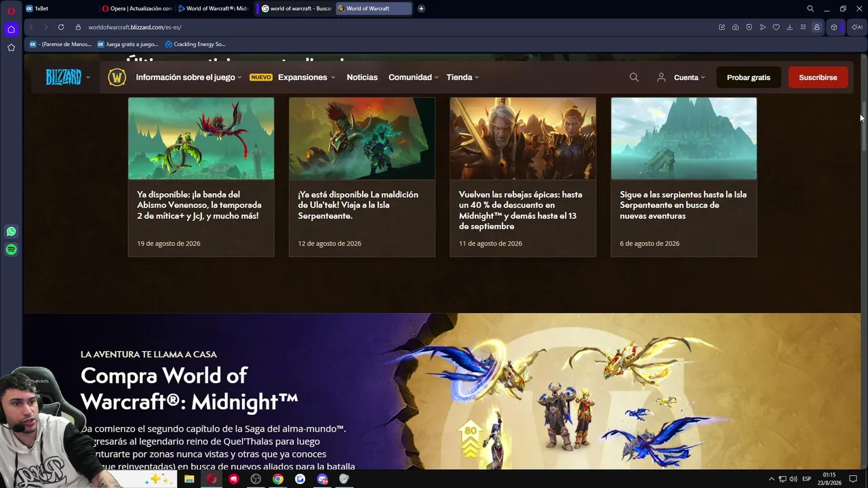This screenshot has width=868, height=488.
Task: Switch to the World of Warcraft®: Midnight tab
Action: [214, 9]
